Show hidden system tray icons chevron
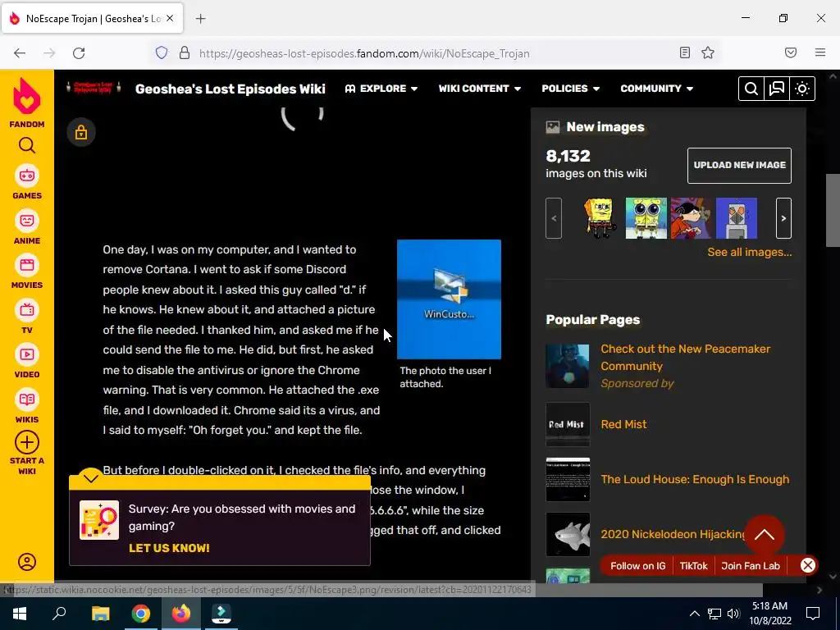840x630 pixels. [694, 614]
